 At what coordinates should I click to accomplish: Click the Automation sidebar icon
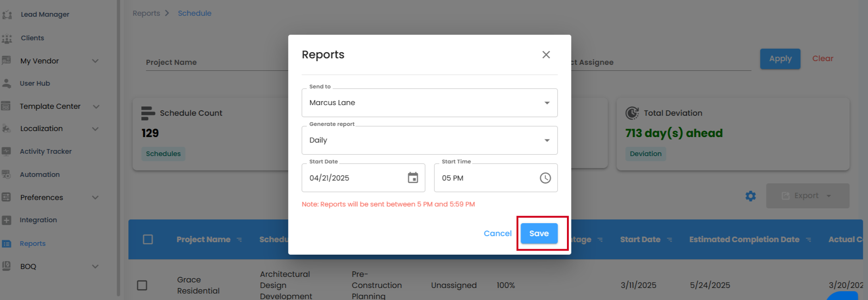[x=6, y=175]
